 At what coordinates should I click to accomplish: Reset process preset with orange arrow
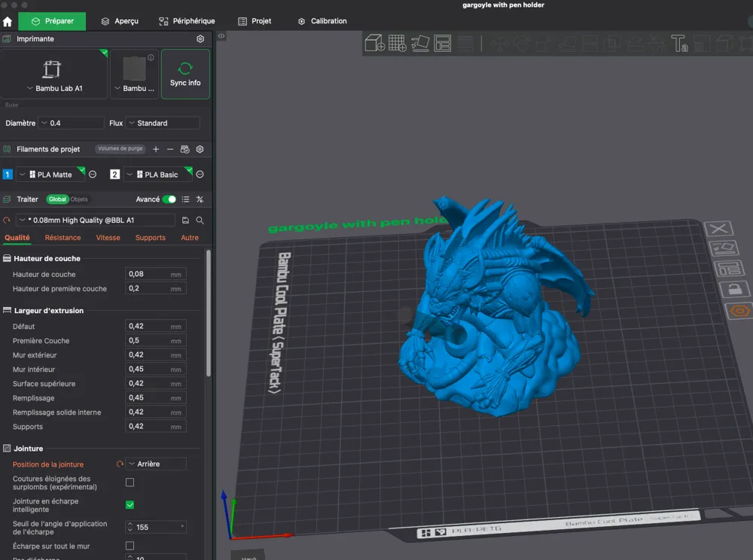click(x=7, y=221)
